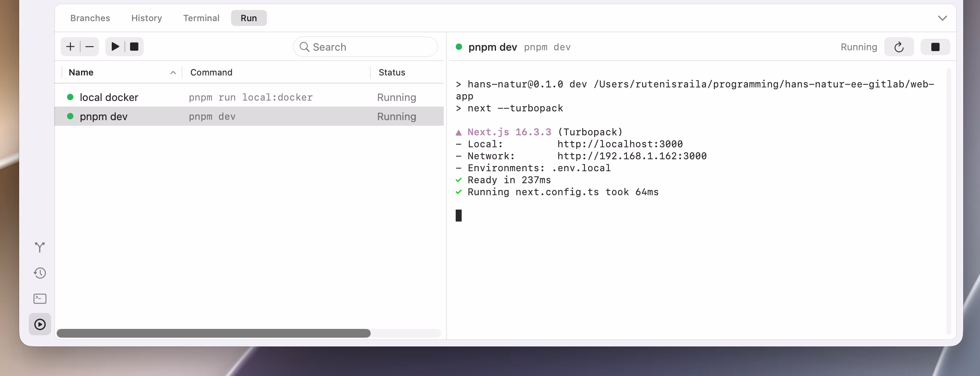980x376 pixels.
Task: Click the Command column header
Action: coord(276,72)
